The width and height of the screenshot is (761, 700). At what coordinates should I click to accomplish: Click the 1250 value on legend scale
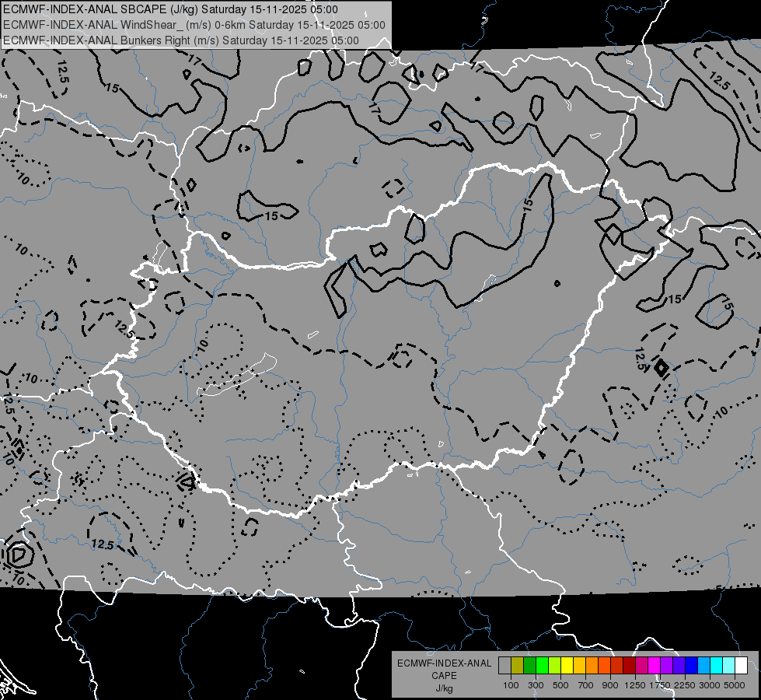pos(635,685)
